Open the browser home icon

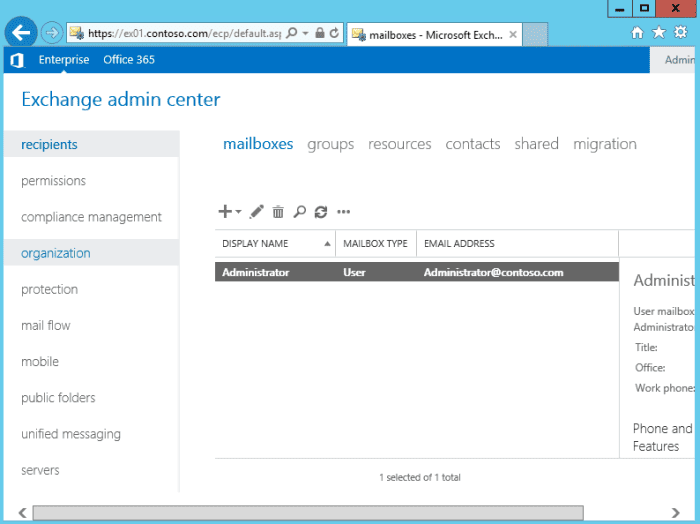(x=638, y=33)
